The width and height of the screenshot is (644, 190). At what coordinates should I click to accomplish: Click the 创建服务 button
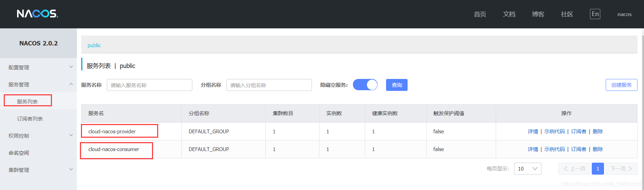click(x=621, y=85)
